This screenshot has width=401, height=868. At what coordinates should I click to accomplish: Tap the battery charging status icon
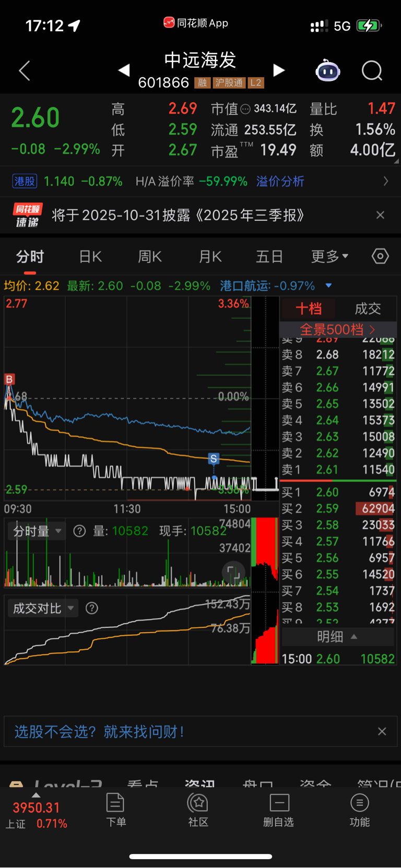pos(369,26)
